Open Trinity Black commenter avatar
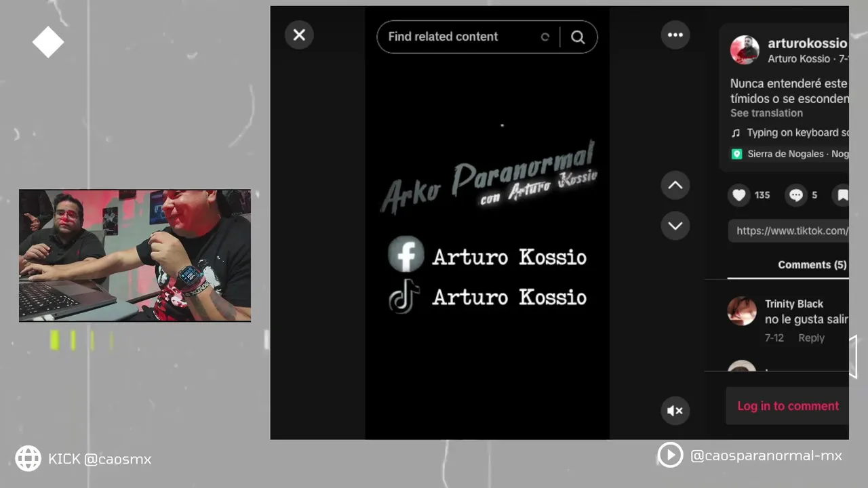The height and width of the screenshot is (488, 868). click(x=742, y=310)
